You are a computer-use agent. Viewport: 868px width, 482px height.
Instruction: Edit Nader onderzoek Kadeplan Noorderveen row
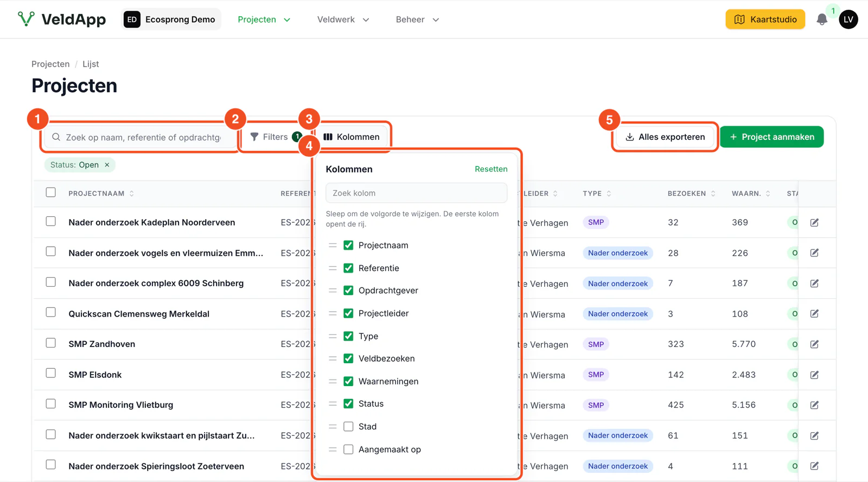(814, 222)
